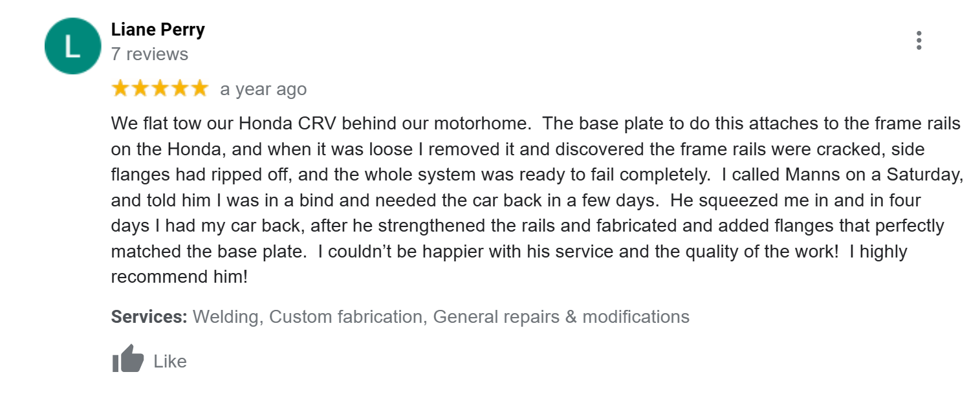Select the "Custom fabrication" service text

[345, 317]
